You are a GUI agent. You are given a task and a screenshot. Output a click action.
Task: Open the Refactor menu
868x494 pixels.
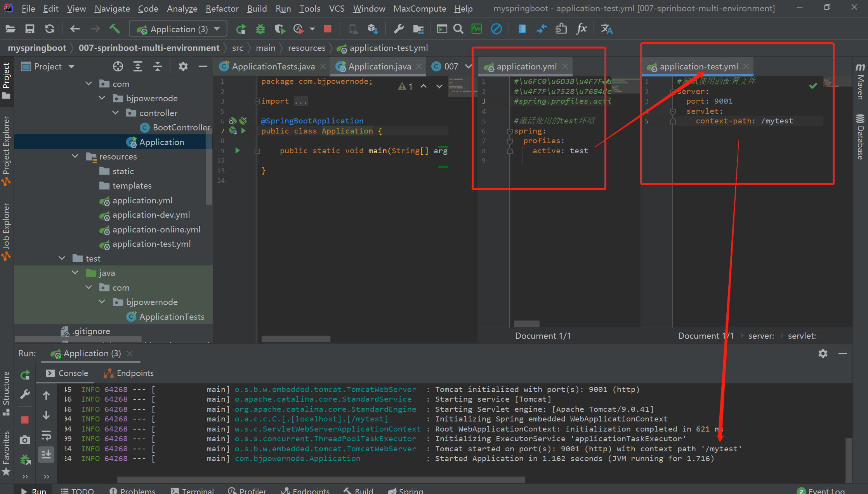(222, 9)
